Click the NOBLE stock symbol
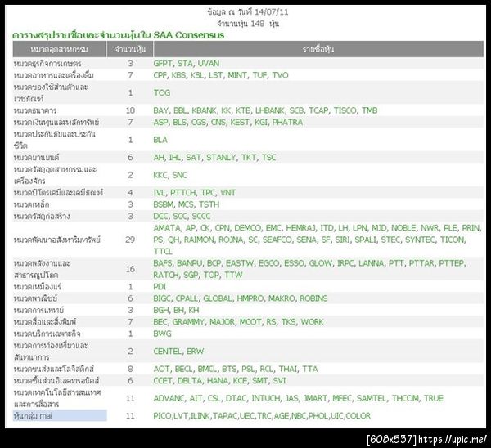491x448 pixels. click(x=403, y=228)
